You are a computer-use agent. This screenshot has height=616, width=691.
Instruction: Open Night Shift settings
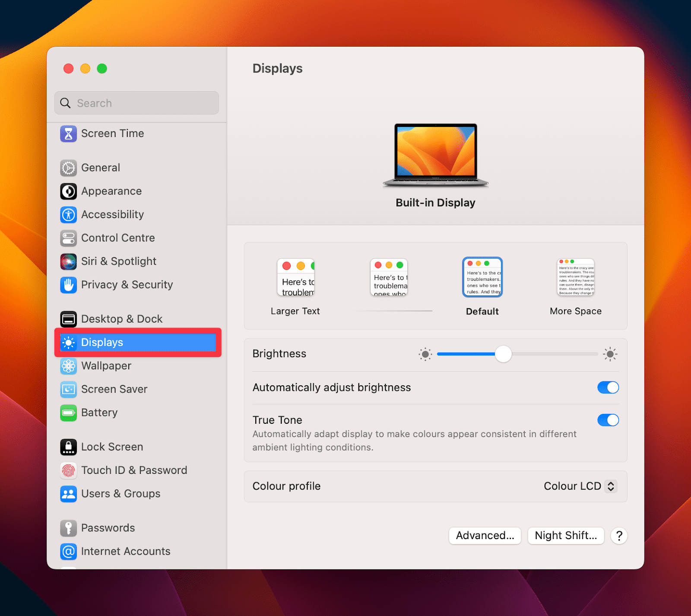[x=566, y=536]
